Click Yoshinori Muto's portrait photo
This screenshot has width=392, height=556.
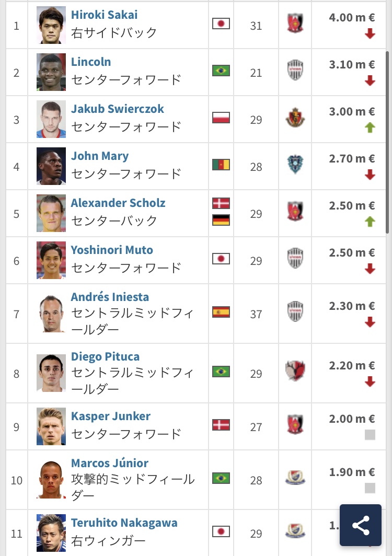click(x=51, y=260)
